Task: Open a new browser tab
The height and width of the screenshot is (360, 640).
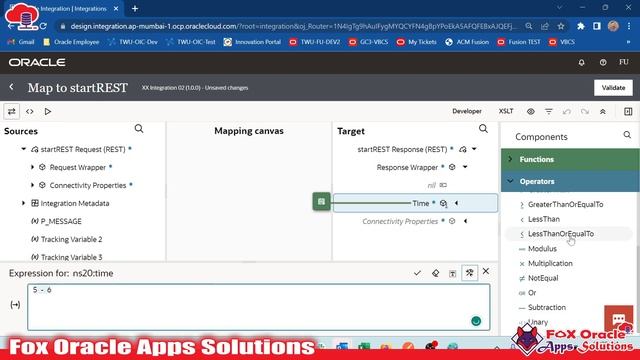Action: coord(135,8)
